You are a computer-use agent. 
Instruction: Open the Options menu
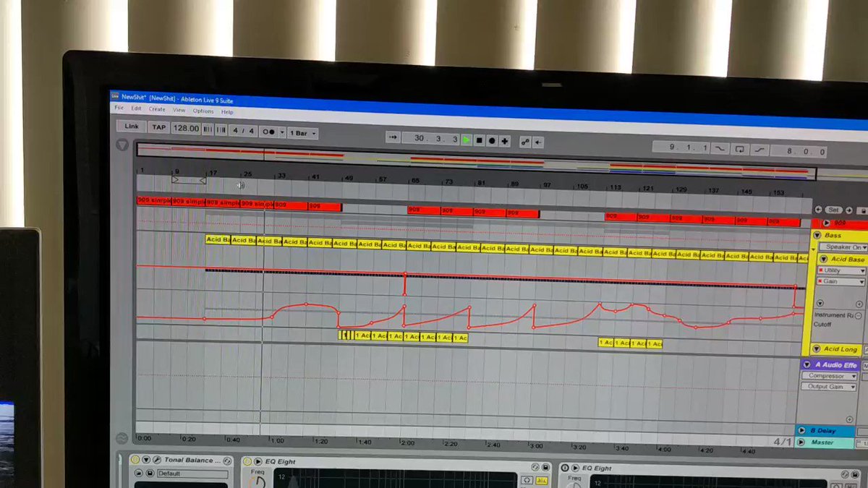point(203,111)
